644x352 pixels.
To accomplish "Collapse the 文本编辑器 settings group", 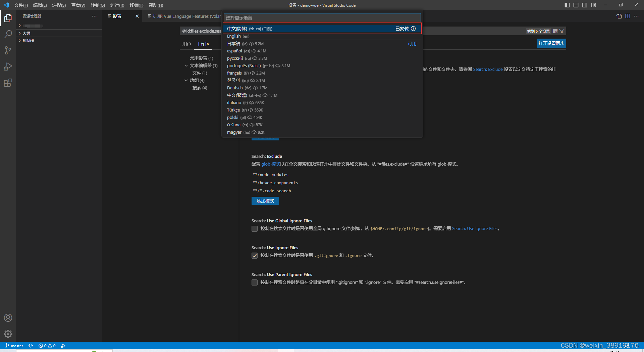I will click(x=186, y=65).
